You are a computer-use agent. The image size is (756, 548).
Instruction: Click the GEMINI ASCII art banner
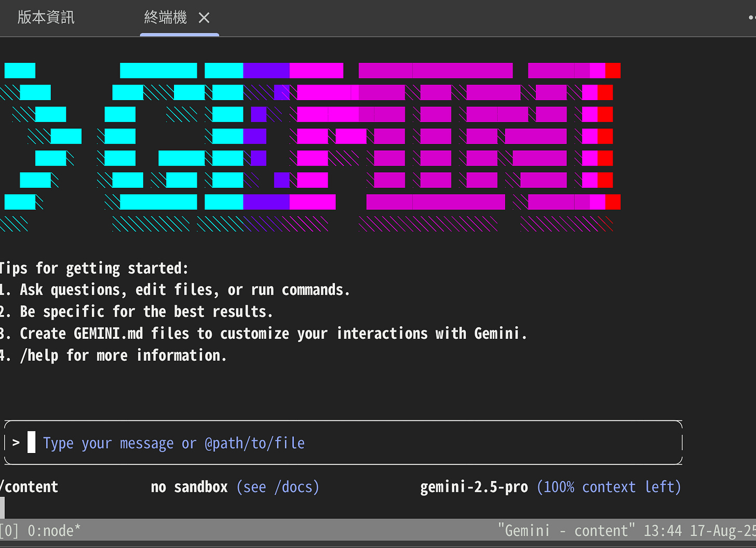[310, 147]
